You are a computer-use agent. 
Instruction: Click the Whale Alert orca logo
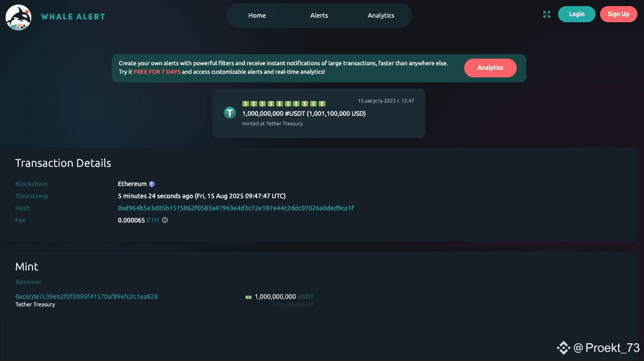(18, 17)
